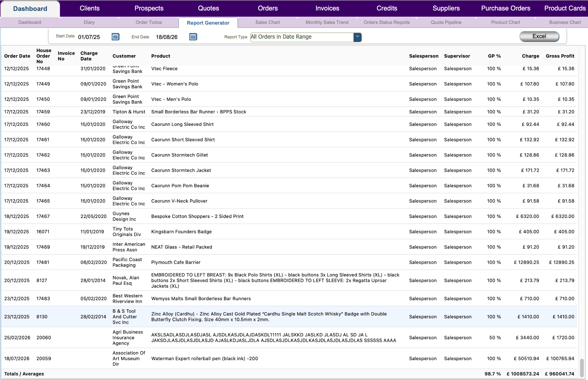
Task: Show the Quote Pipeline sub-tab
Action: [446, 22]
